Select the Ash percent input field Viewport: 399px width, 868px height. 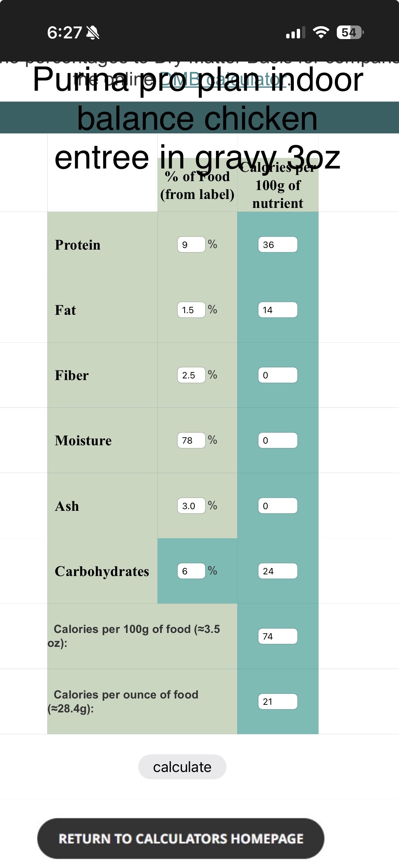191,506
